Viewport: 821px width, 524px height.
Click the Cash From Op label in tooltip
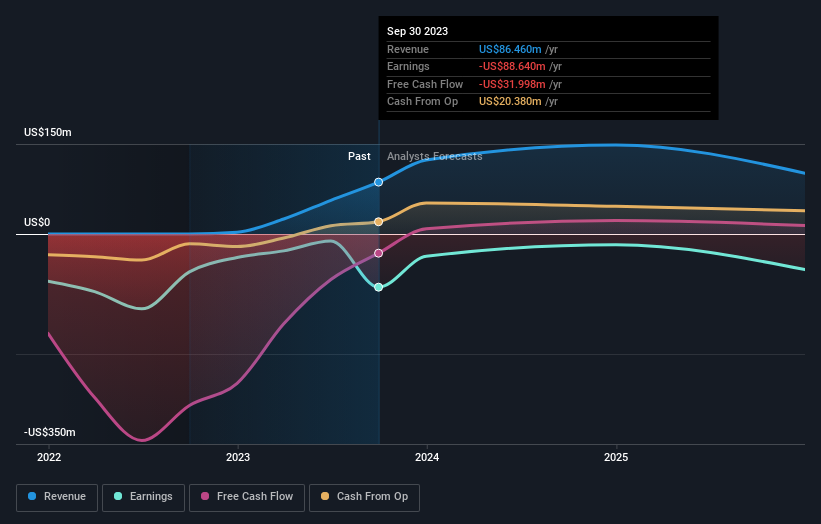click(x=423, y=102)
